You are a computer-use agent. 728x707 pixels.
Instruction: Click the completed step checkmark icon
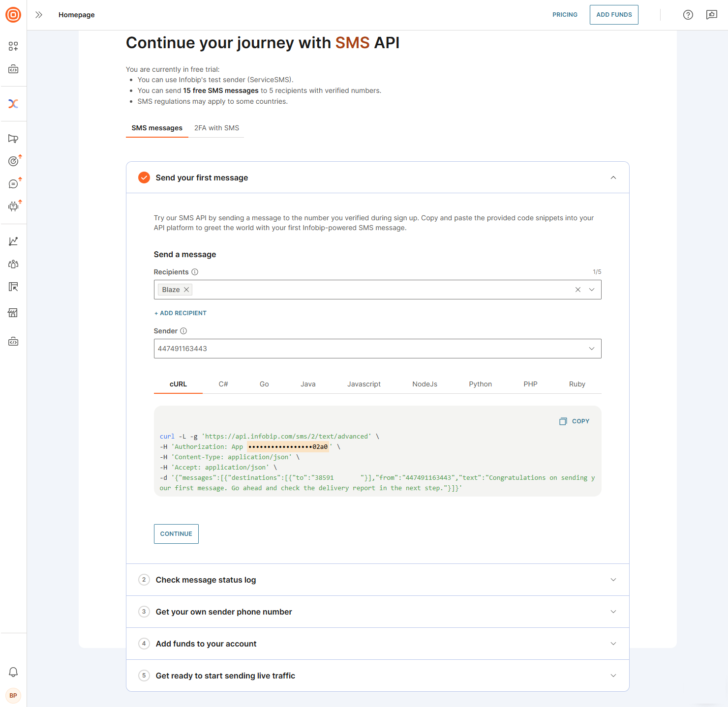click(144, 177)
